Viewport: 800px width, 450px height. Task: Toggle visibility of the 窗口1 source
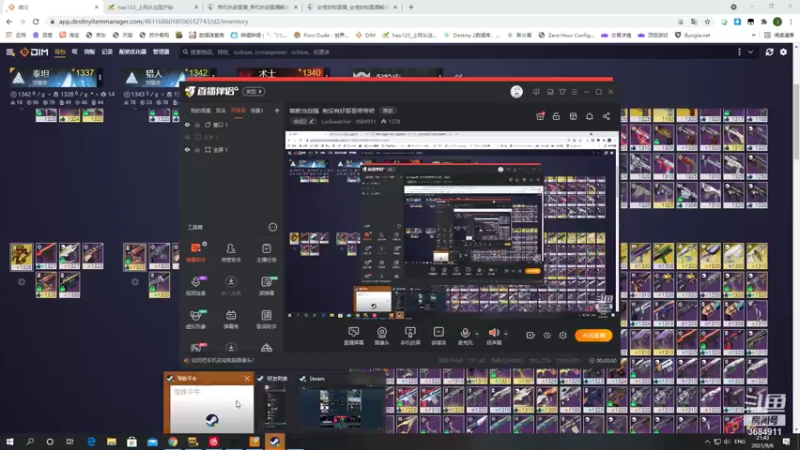pos(187,125)
